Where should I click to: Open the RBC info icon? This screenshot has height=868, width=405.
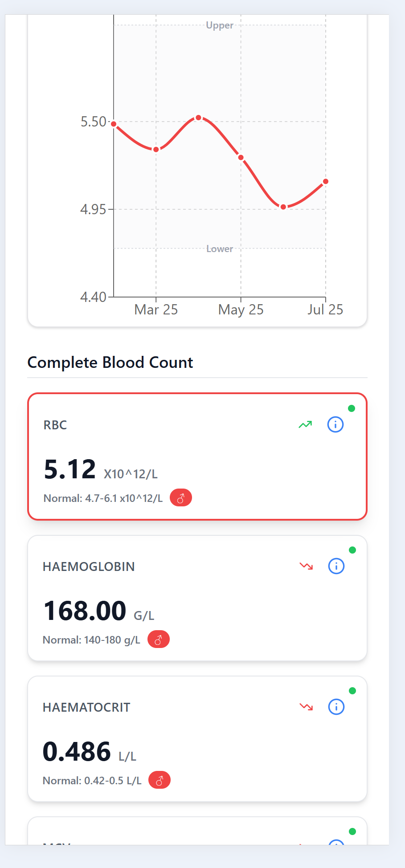click(x=335, y=424)
